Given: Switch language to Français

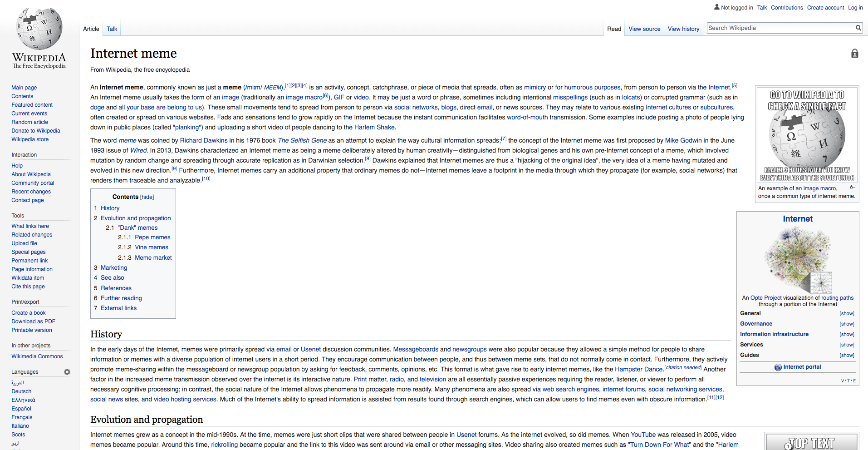Looking at the screenshot, I should pyautogui.click(x=22, y=417).
